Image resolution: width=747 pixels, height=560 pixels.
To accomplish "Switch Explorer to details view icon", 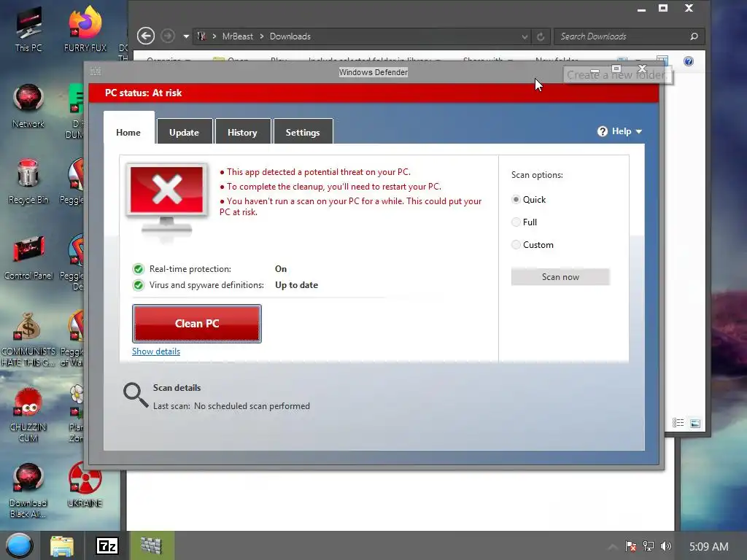I will click(x=678, y=423).
